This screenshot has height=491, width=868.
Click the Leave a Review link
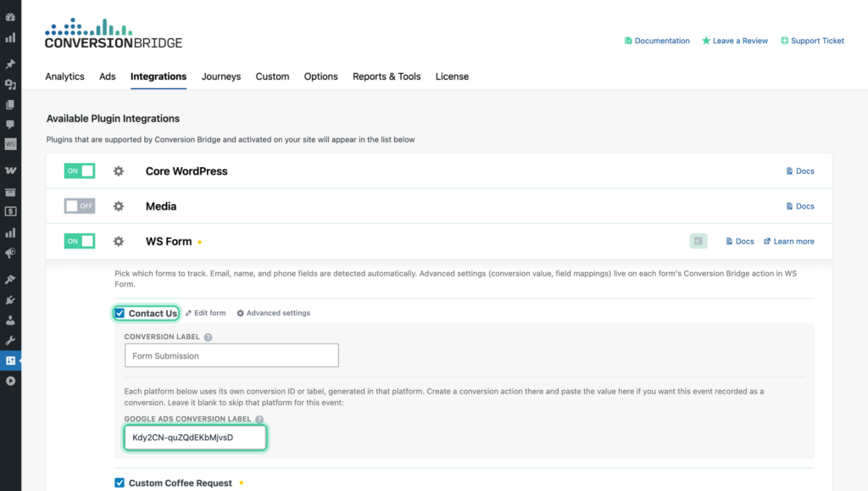click(735, 41)
